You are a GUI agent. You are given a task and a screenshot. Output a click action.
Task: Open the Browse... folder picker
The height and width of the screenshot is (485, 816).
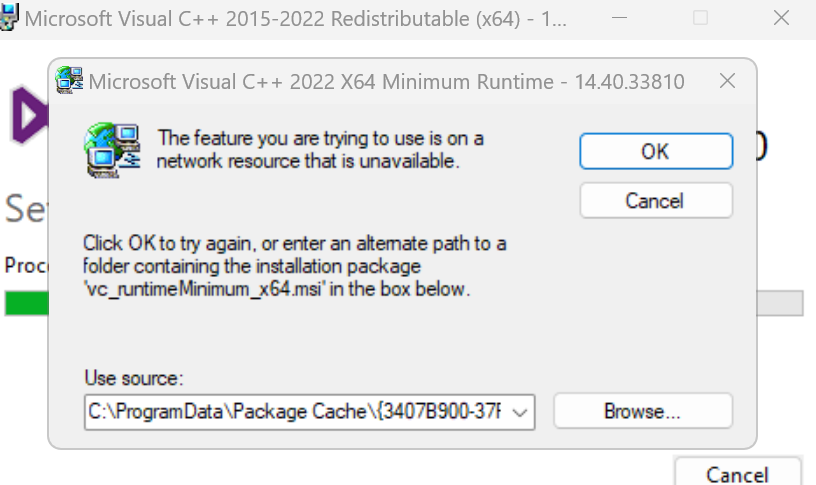tap(643, 411)
